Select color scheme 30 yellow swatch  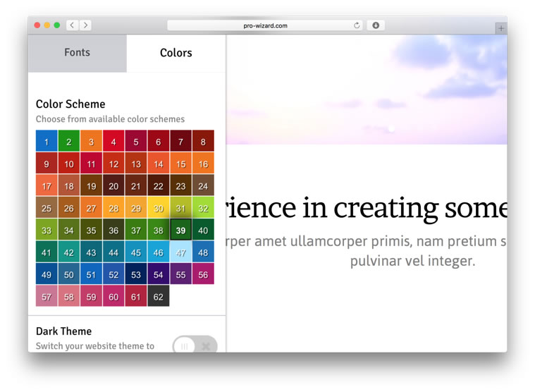click(x=159, y=207)
